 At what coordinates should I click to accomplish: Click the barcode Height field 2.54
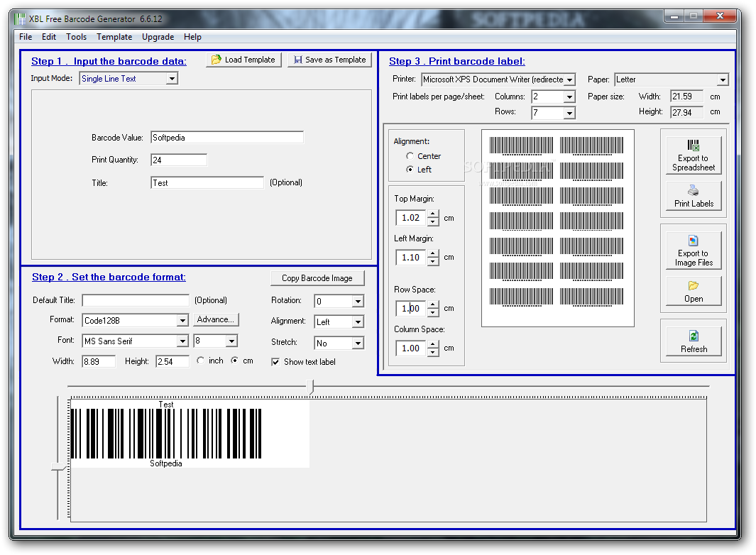point(172,362)
